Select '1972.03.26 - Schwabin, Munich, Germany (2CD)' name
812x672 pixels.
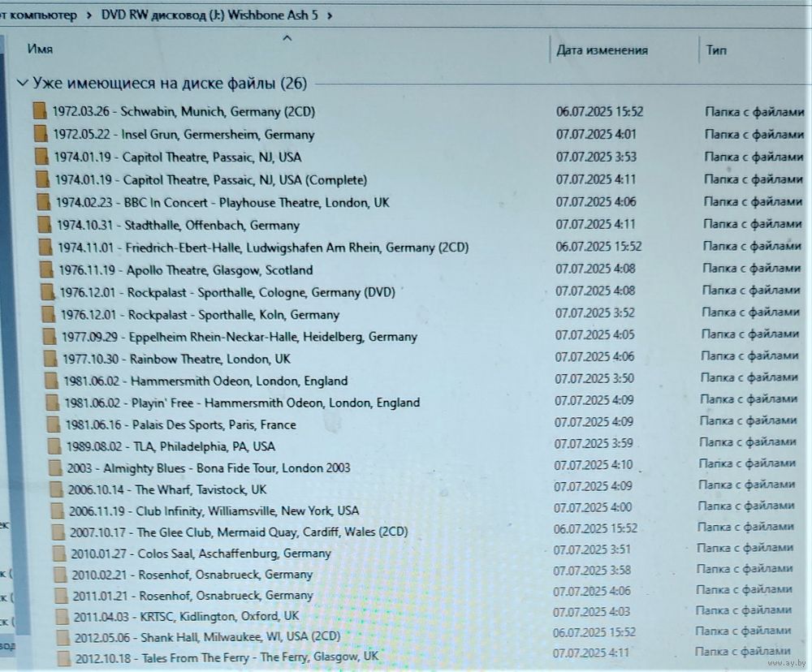tap(184, 111)
